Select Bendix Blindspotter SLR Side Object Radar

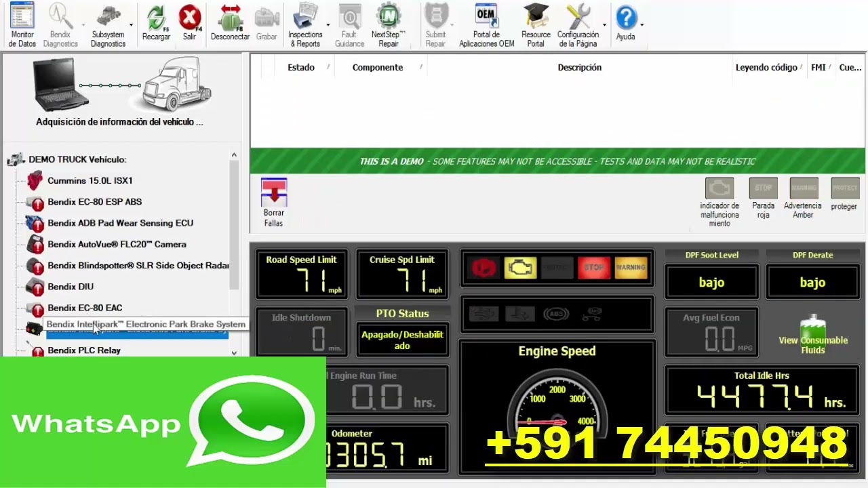click(138, 266)
